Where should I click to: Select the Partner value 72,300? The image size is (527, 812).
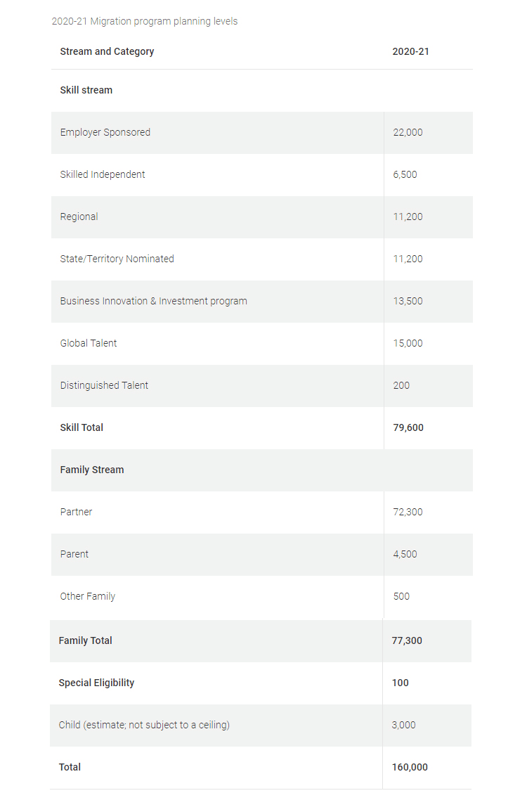(408, 512)
